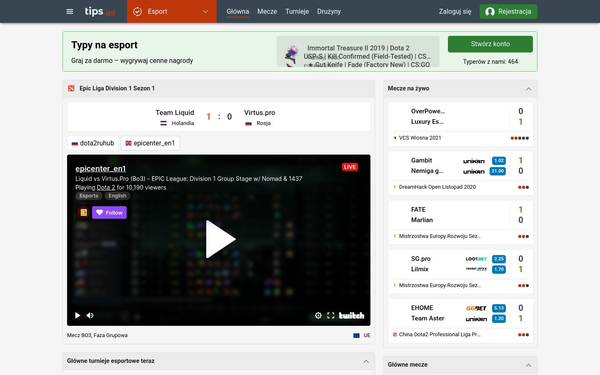Go to the Mecze menu item
Viewport: 600px width, 375px height.
tap(267, 11)
